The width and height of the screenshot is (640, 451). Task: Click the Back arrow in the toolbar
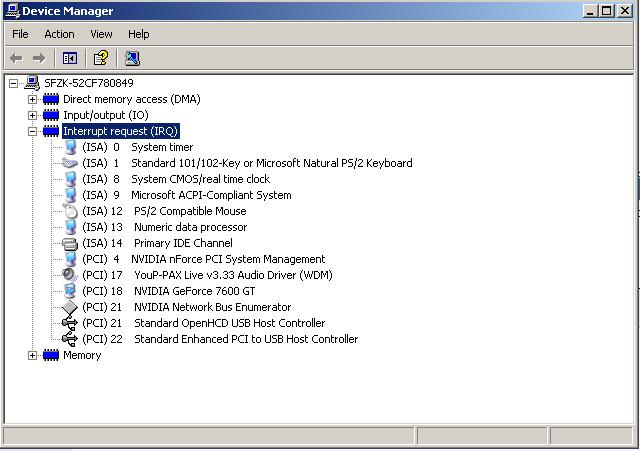(16, 59)
